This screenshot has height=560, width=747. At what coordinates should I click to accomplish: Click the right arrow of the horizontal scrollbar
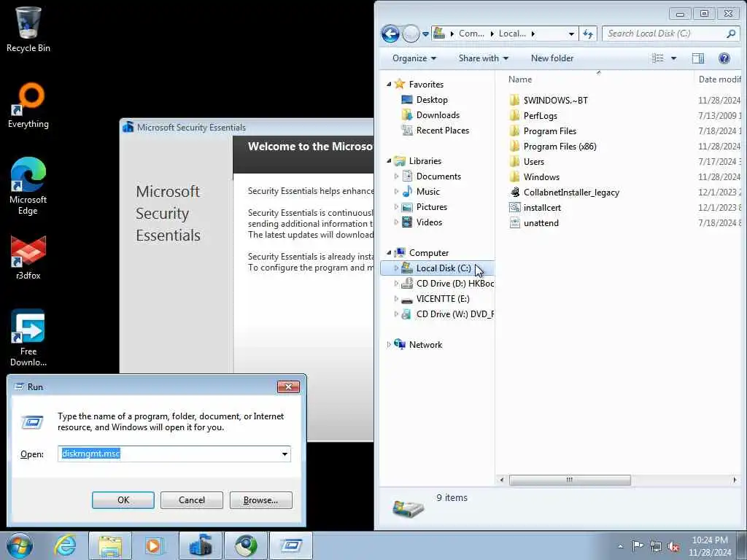[x=735, y=480]
